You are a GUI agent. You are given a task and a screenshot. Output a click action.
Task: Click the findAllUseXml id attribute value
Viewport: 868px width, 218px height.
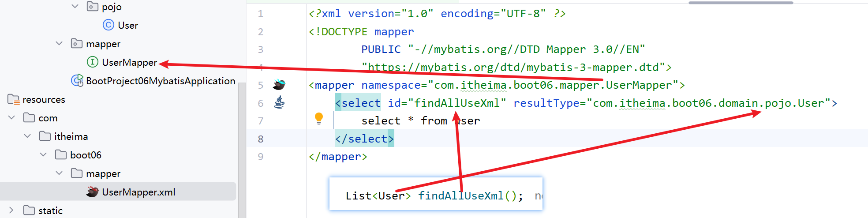pos(457,103)
